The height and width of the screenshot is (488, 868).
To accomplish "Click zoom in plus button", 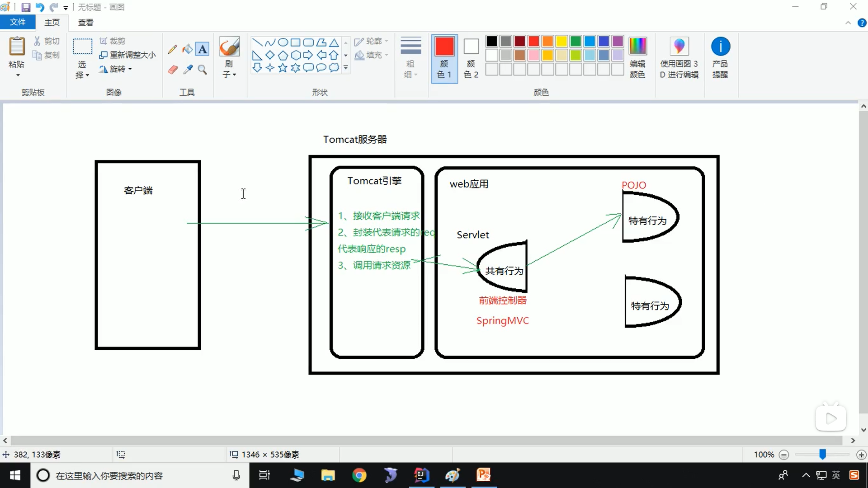I will pyautogui.click(x=861, y=455).
